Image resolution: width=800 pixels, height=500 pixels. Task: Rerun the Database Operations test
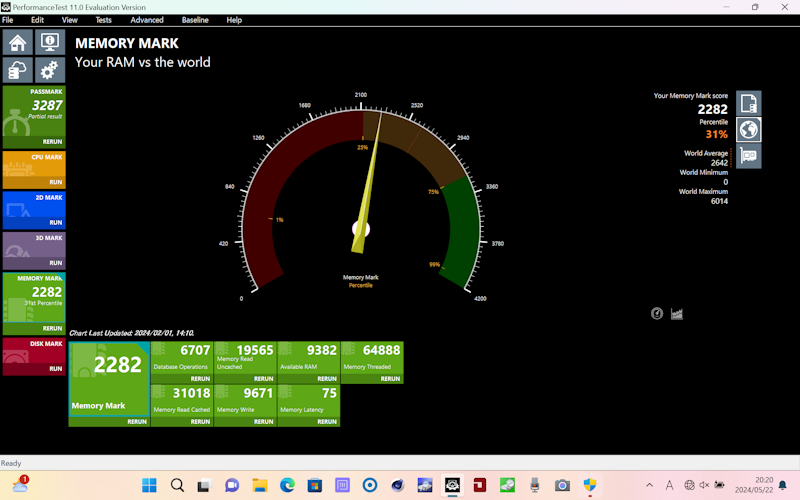[x=200, y=379]
